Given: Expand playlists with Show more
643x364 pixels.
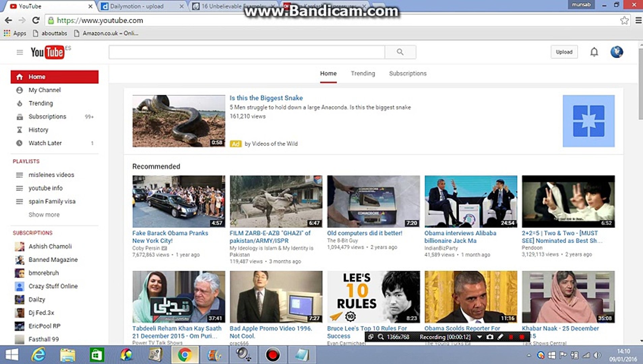Looking at the screenshot, I should (44, 215).
